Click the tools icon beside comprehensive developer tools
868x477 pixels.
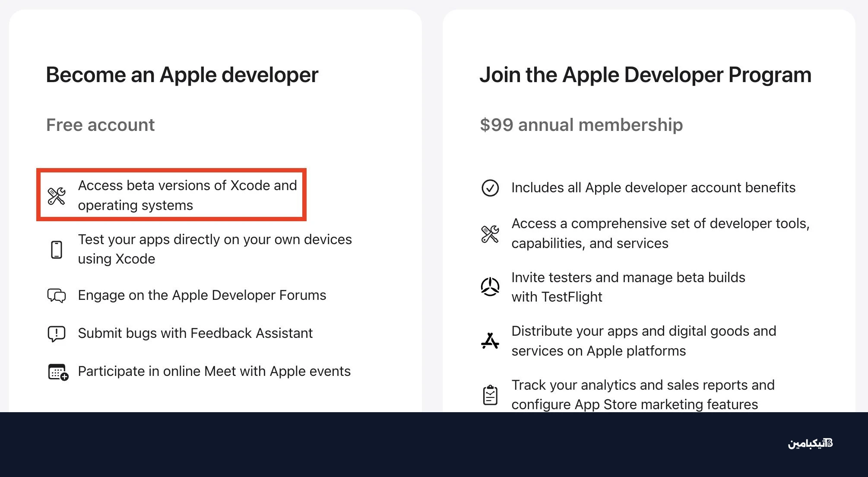490,234
